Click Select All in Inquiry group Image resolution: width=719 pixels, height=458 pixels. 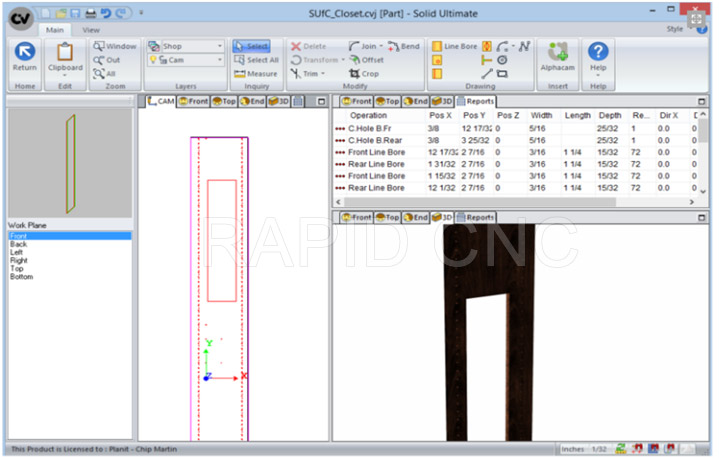point(256,60)
